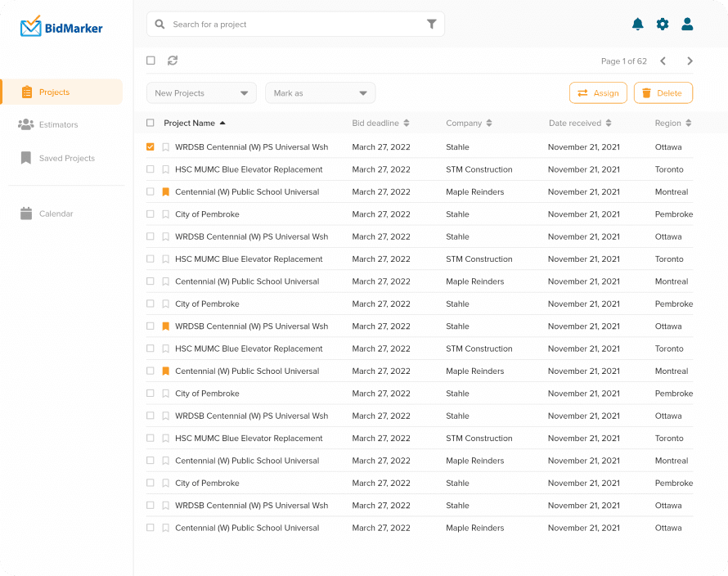
Task: Sort by the Region column header
Action: coord(672,124)
